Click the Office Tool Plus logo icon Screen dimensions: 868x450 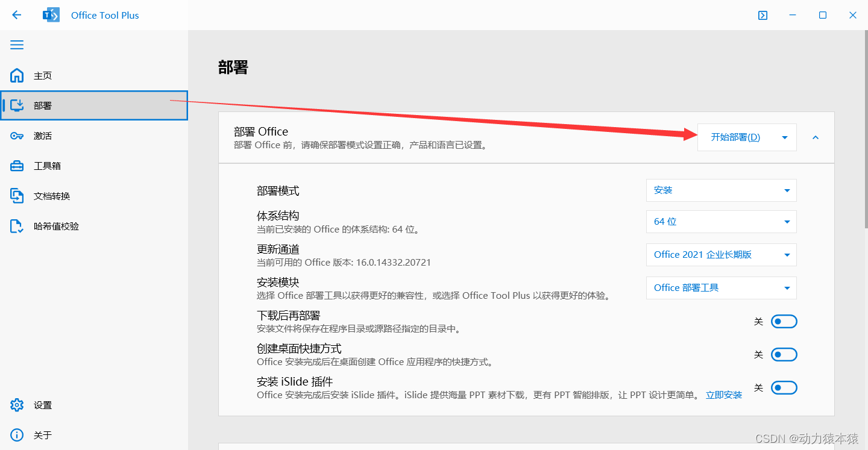(51, 15)
